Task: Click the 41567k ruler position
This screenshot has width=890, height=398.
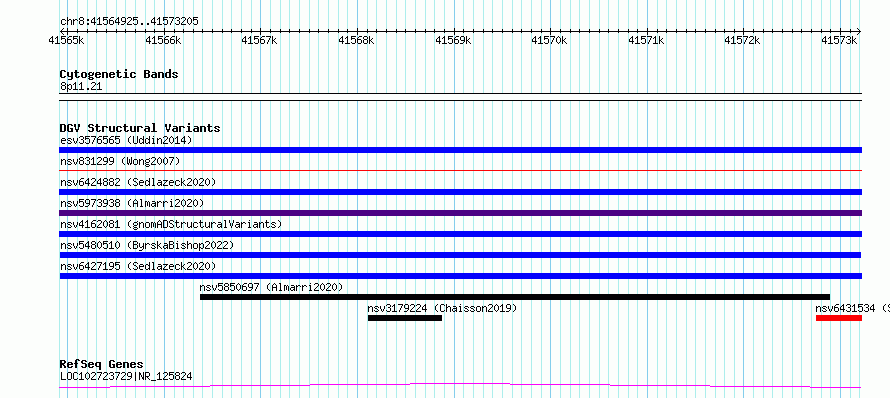Action: coord(259,40)
